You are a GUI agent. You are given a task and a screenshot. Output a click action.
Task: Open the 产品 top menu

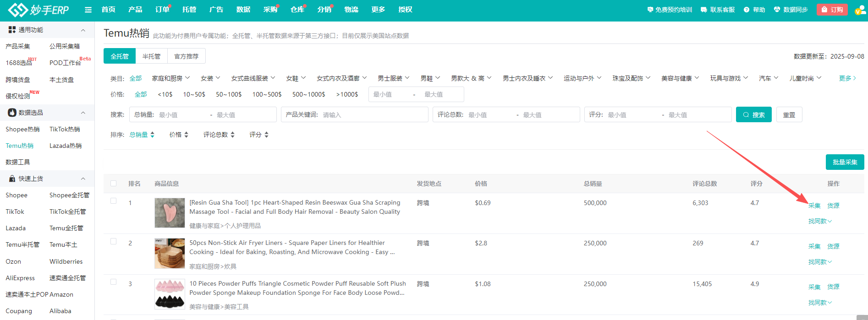point(135,10)
